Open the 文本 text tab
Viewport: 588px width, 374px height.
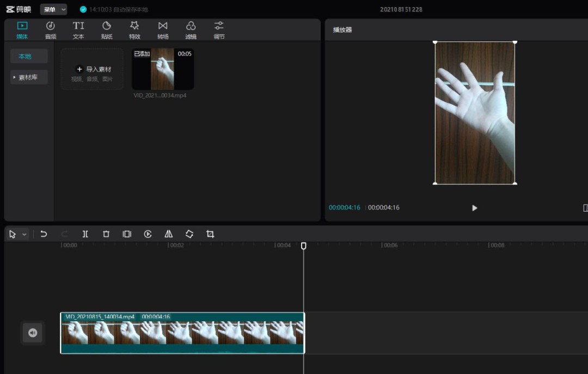coord(78,30)
